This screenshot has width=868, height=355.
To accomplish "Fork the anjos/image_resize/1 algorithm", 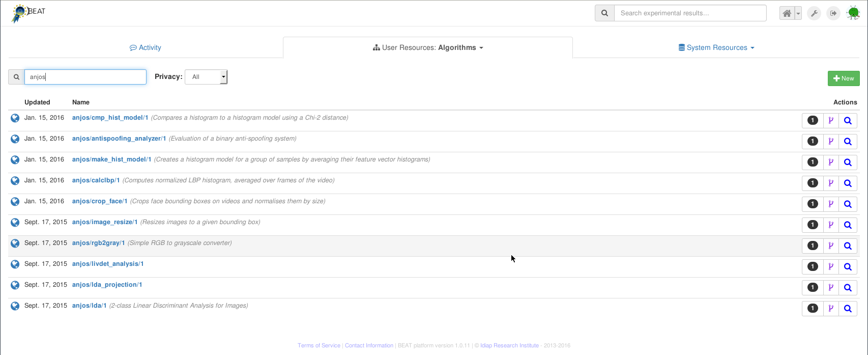I will [x=831, y=225].
